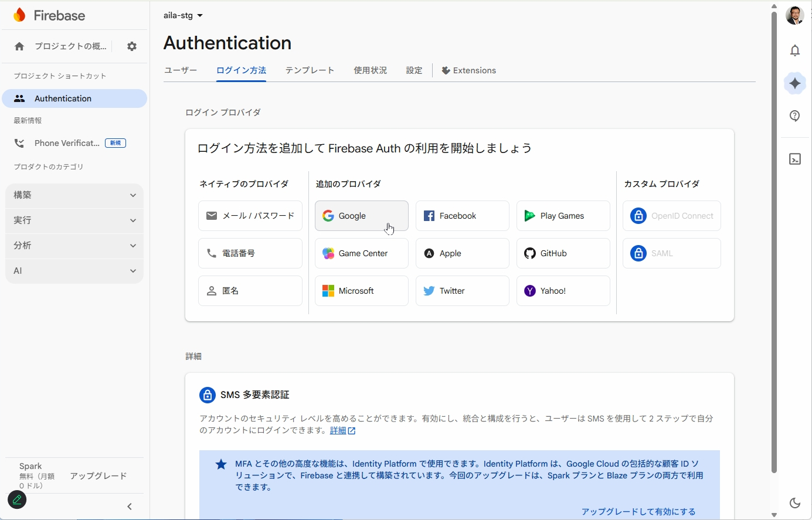Open the Firebase notifications bell
The image size is (812, 520).
coord(795,50)
